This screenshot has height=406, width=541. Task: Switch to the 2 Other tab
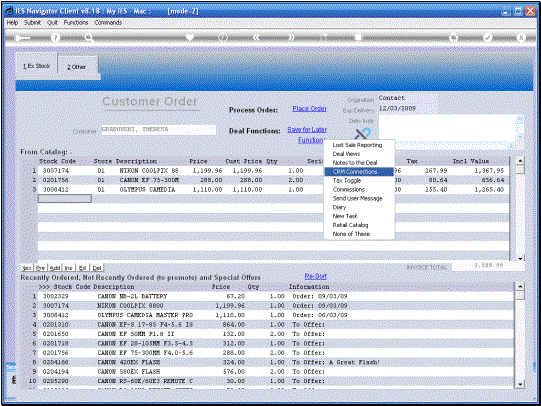tap(77, 67)
